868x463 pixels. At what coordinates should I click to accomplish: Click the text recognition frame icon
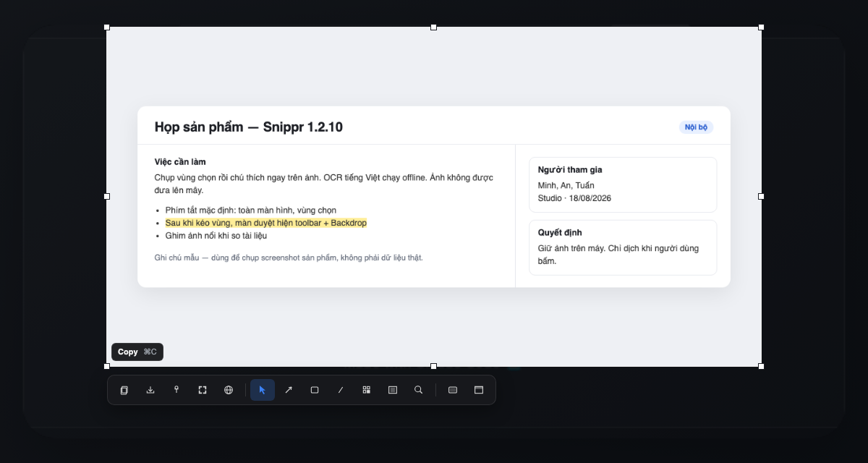pyautogui.click(x=393, y=390)
